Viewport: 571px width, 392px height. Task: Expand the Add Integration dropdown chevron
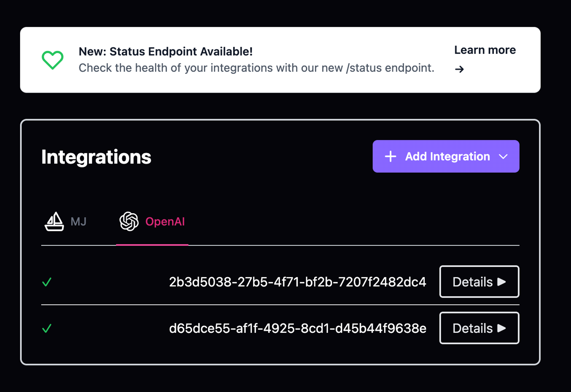tap(503, 156)
